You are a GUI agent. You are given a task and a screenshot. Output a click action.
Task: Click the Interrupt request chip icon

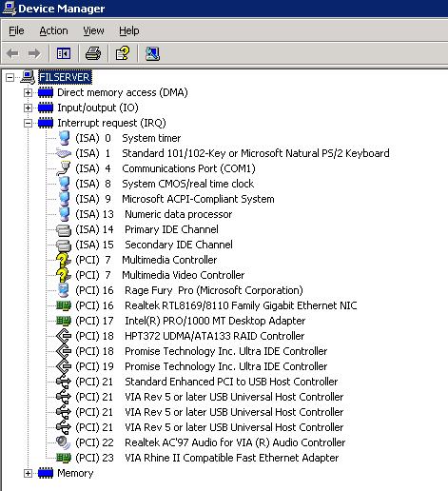click(x=46, y=123)
